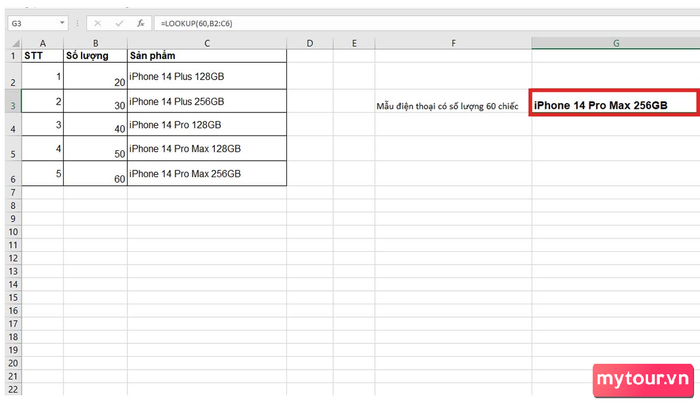This screenshot has width=700, height=405.
Task: Click quantity cell with value 50
Action: (96, 148)
